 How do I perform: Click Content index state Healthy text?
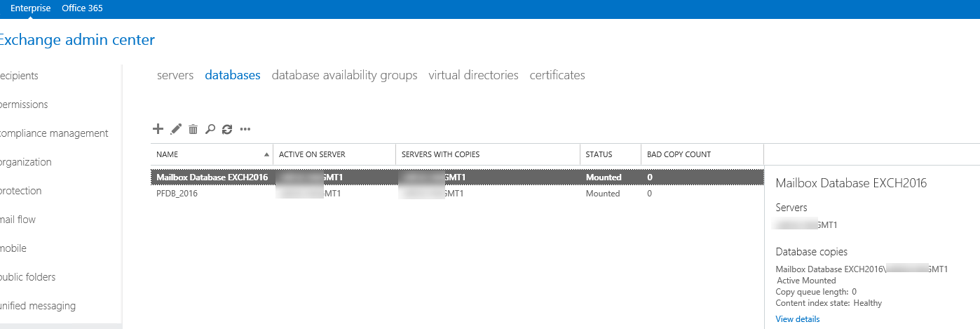(x=829, y=303)
